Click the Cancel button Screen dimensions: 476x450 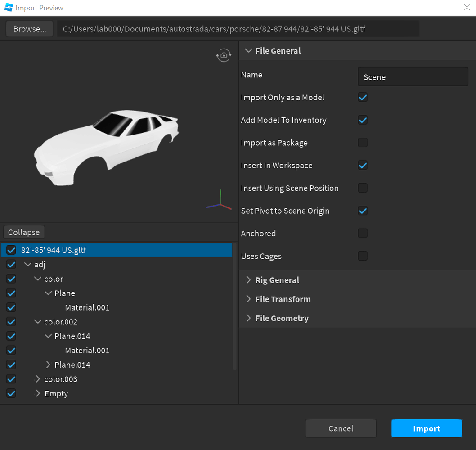pos(341,428)
